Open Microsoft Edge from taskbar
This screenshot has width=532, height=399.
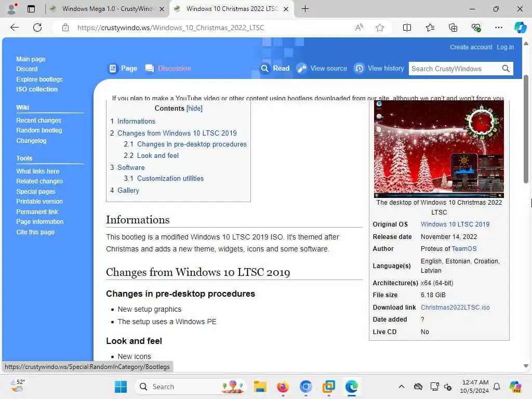(x=352, y=387)
